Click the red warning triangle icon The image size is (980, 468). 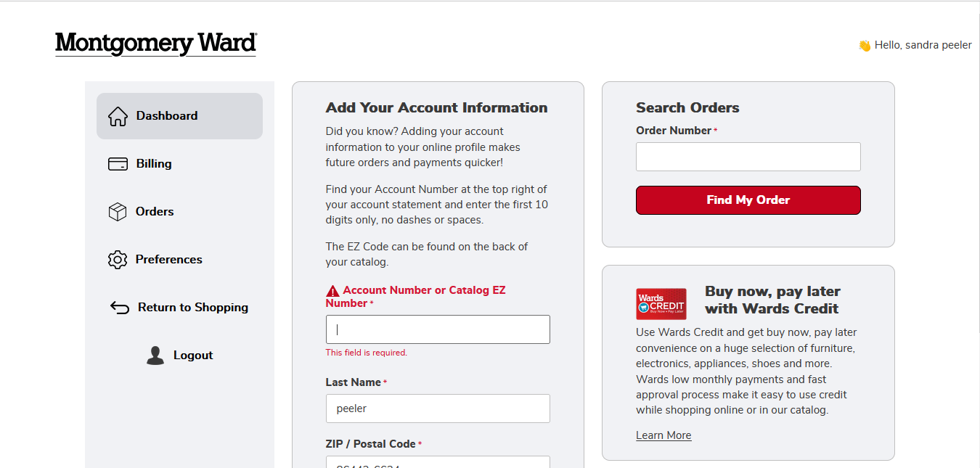(332, 290)
